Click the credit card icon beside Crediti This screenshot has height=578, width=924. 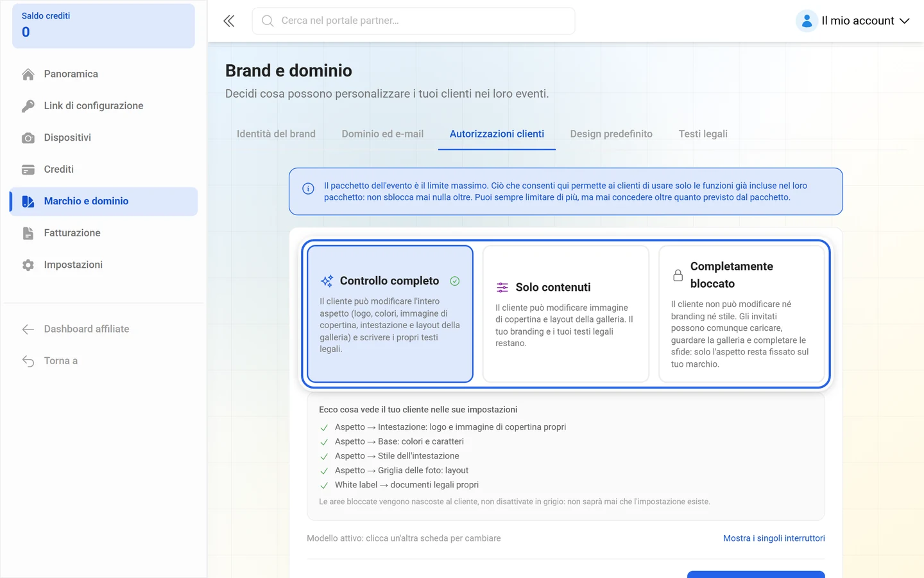click(x=28, y=170)
